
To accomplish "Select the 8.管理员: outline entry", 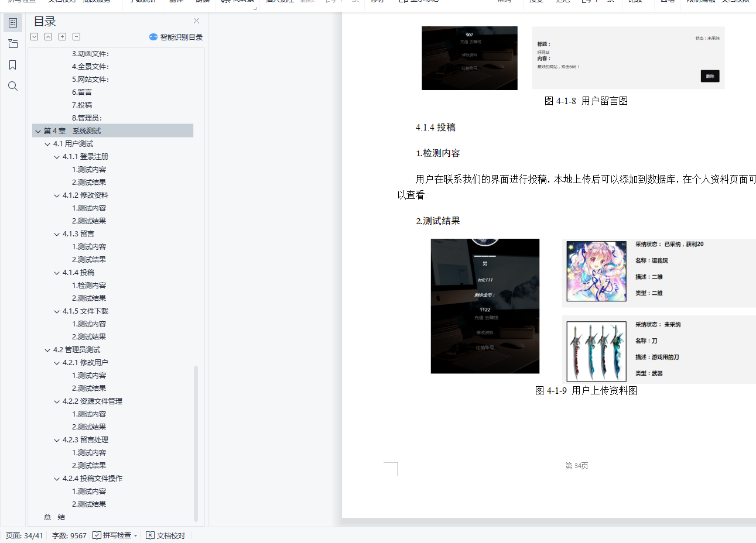I will pos(87,118).
